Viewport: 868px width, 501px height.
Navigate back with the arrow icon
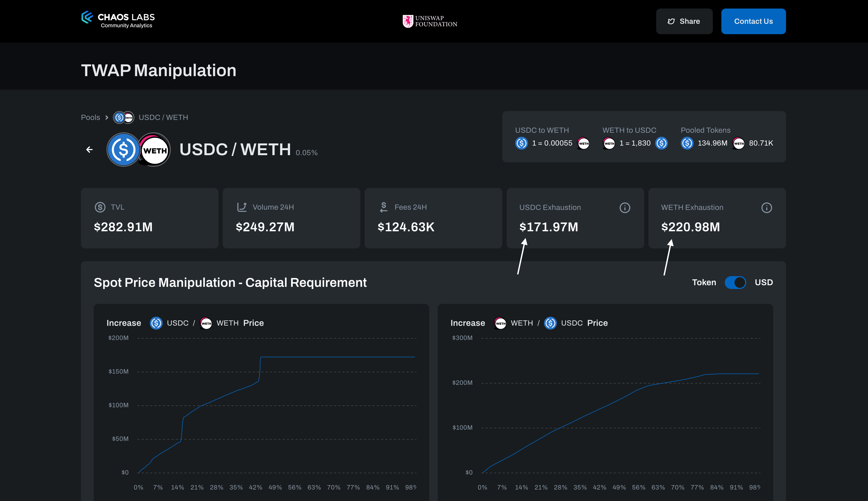pyautogui.click(x=89, y=150)
